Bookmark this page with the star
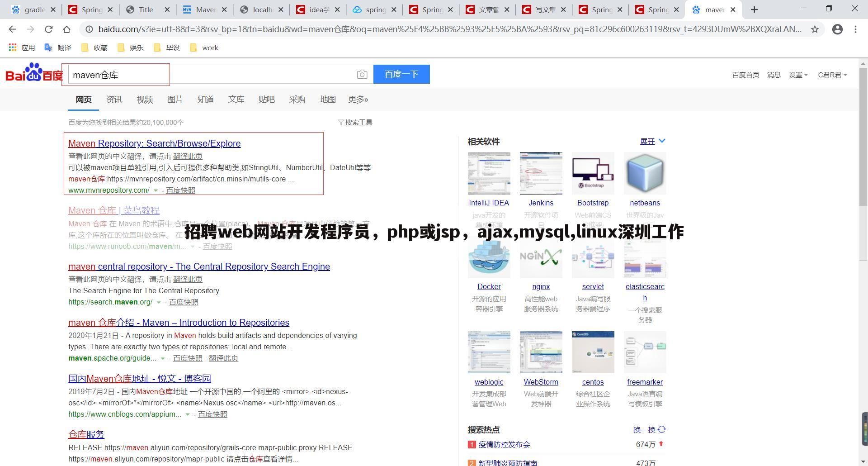 (x=815, y=29)
